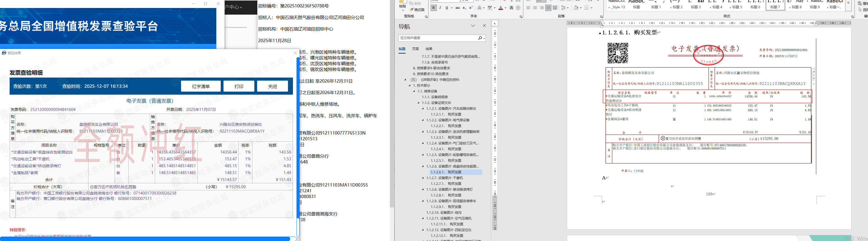Click the invoice QR code image in Word
Screen dimensions: 868x241
click(x=618, y=53)
